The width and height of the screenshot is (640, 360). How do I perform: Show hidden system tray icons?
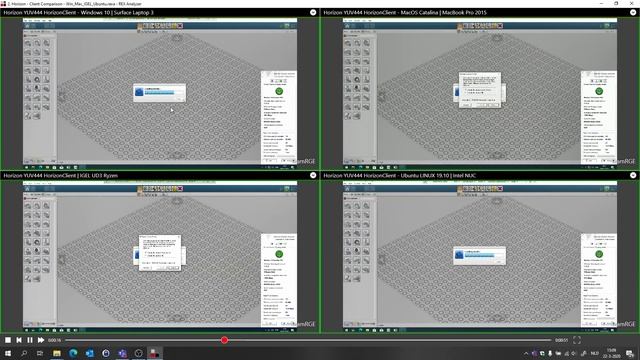click(x=526, y=353)
